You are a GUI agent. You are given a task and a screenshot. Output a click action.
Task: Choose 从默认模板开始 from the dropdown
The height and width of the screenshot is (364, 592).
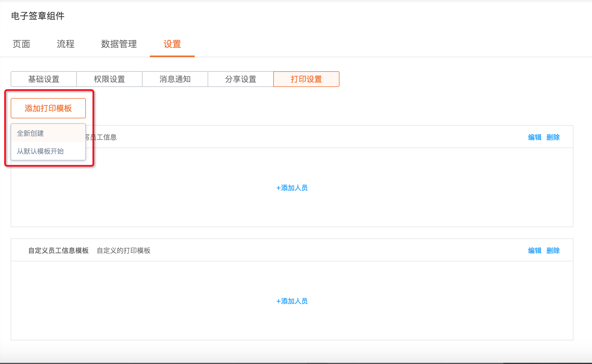click(x=40, y=151)
